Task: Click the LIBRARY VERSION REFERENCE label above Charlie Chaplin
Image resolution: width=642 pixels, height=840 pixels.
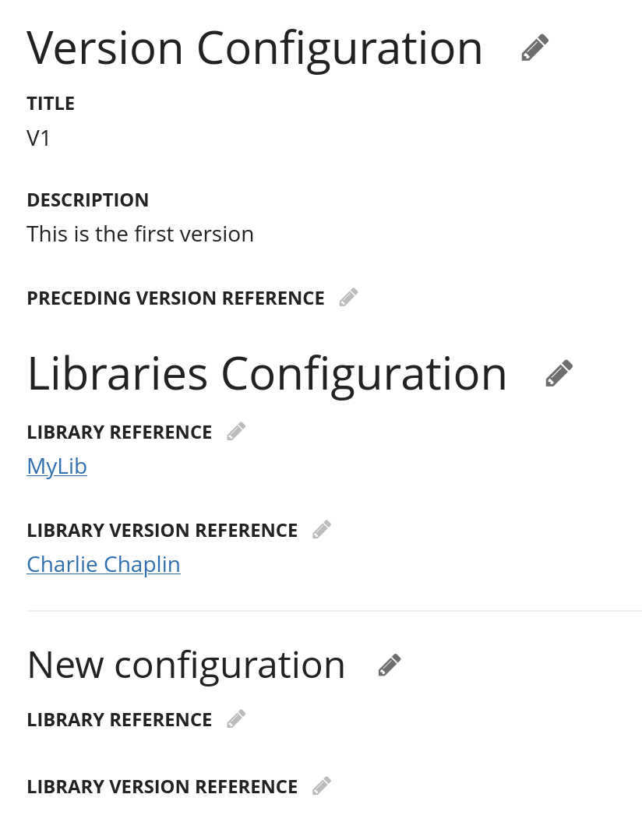Action: (162, 531)
